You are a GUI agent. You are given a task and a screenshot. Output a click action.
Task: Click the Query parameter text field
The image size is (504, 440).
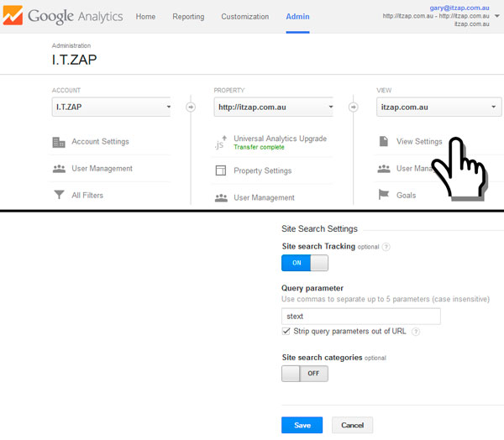360,317
